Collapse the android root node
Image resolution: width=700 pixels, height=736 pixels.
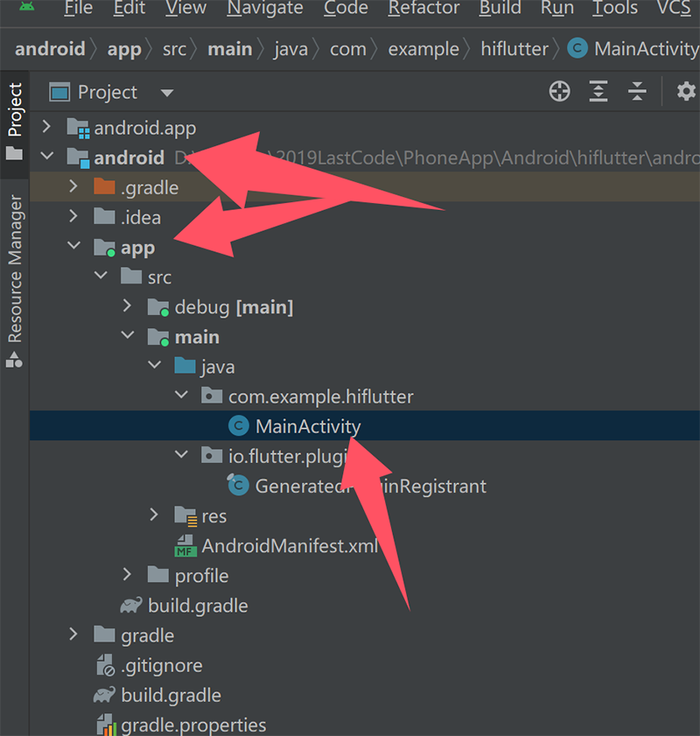coord(47,156)
